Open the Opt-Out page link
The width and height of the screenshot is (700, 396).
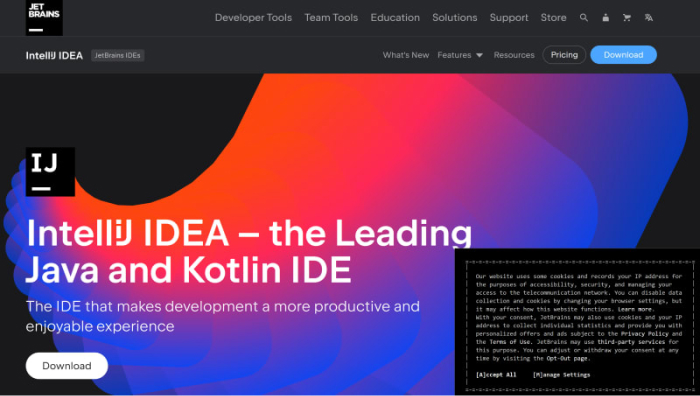[567, 358]
